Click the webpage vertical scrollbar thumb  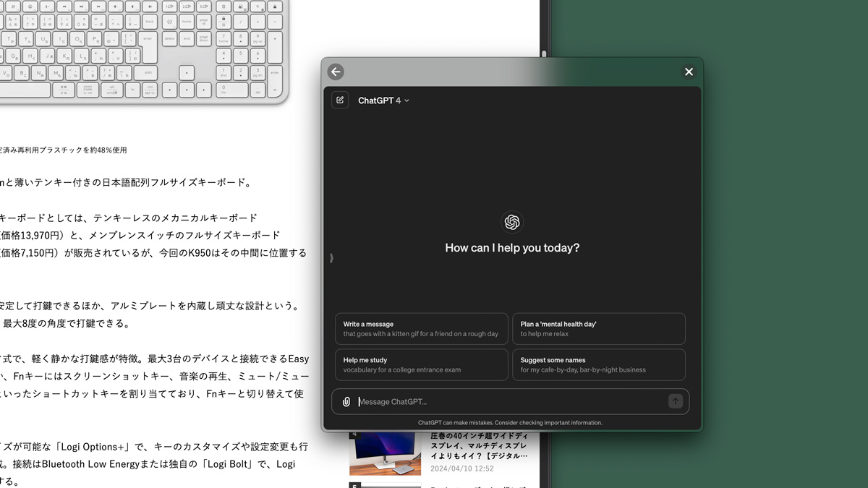tap(543, 53)
